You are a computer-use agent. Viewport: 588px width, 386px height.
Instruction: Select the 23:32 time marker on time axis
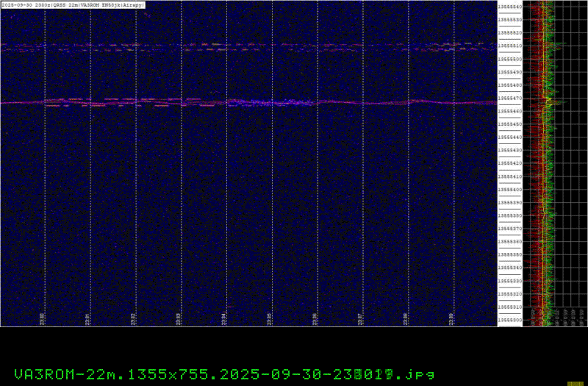(x=133, y=318)
